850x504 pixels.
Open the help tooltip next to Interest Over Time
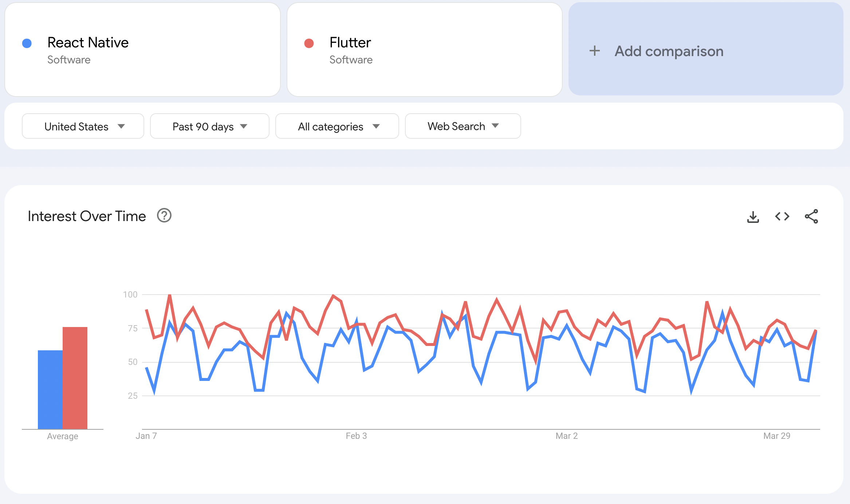164,216
